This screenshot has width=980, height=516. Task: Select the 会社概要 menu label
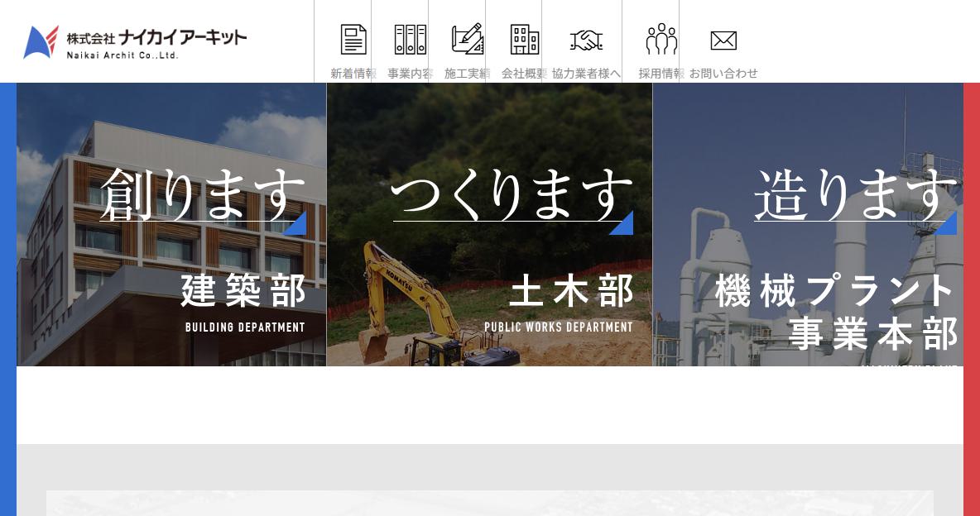click(525, 74)
